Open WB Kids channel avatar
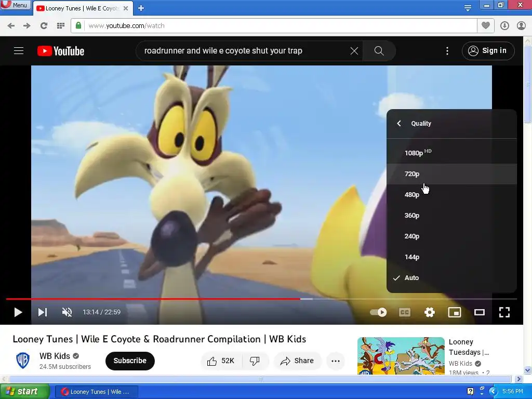 point(23,361)
